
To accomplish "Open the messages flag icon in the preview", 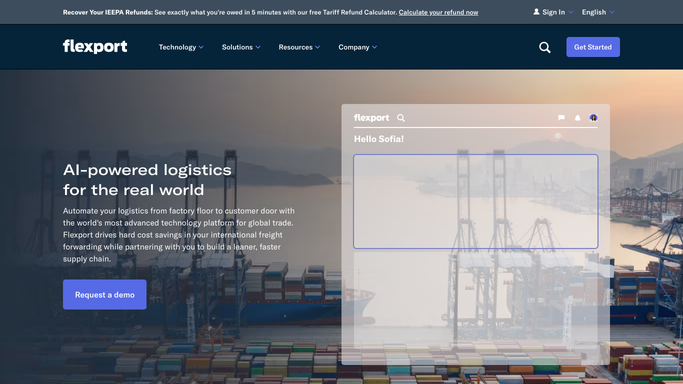I will click(x=561, y=118).
